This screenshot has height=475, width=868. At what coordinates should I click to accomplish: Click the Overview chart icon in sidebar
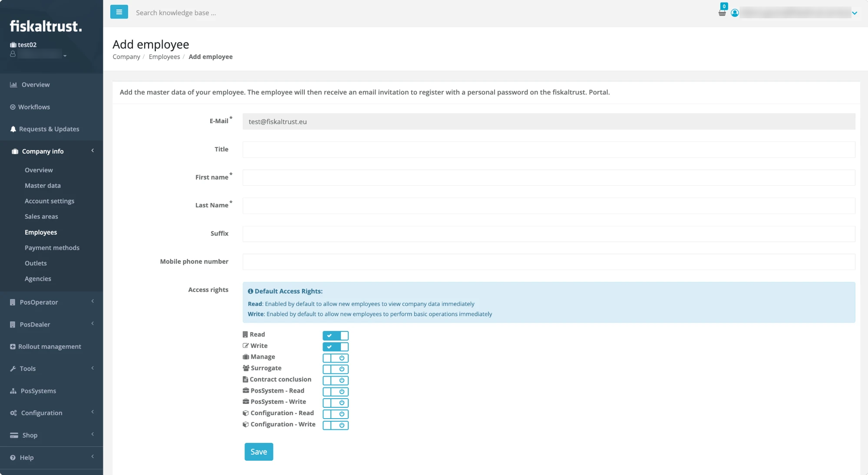(13, 85)
